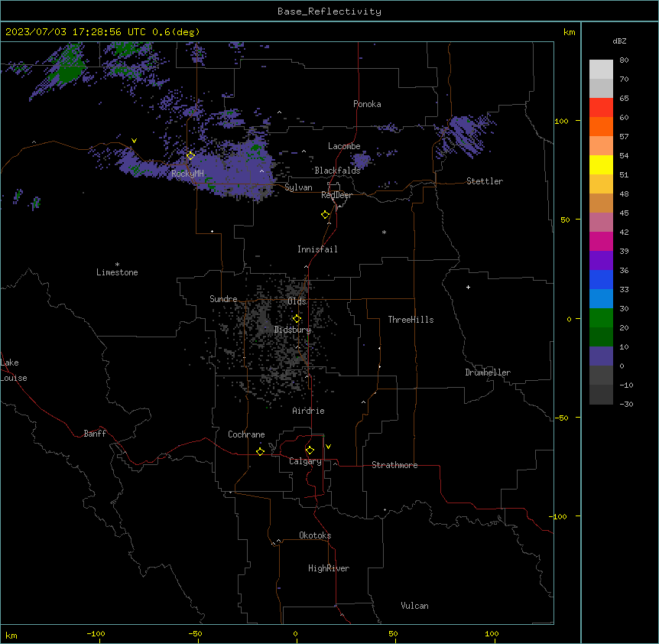Click the Olds town label
Screen dimensions: 659x644
pyautogui.click(x=297, y=301)
